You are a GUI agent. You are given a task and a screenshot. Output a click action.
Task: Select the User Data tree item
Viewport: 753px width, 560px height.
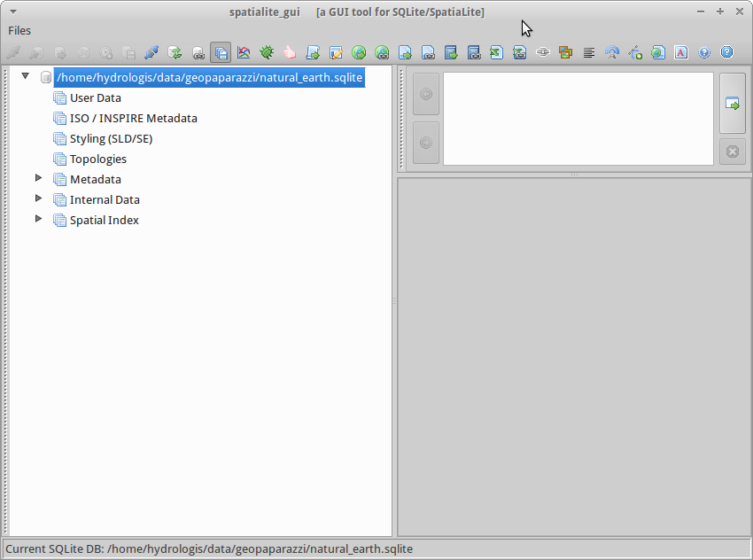[96, 98]
